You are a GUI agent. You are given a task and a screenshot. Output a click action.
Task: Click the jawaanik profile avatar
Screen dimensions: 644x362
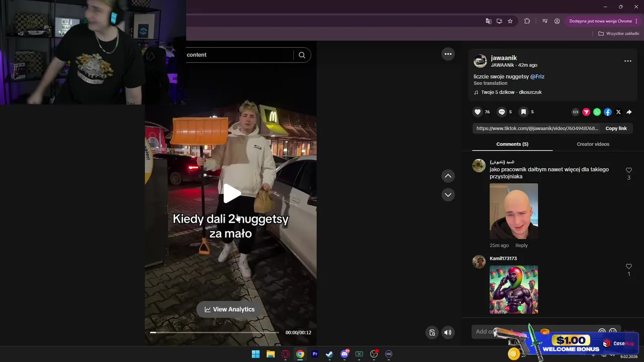click(x=480, y=61)
